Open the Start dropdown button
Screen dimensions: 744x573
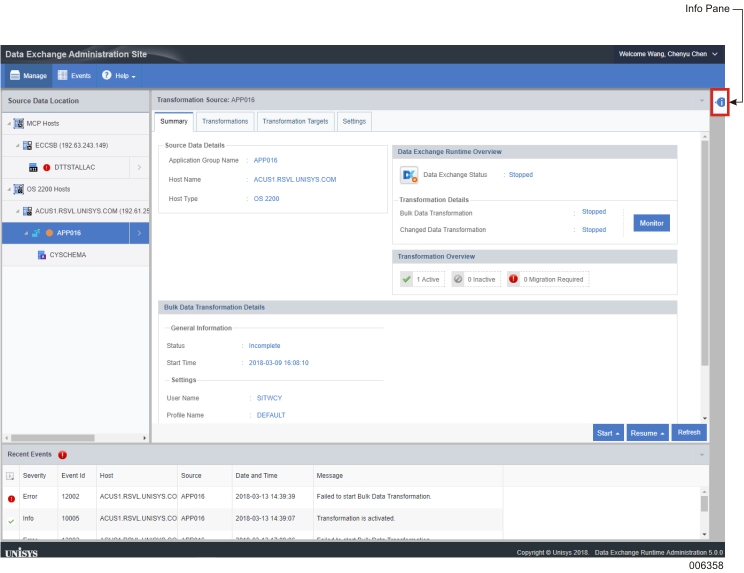(606, 433)
